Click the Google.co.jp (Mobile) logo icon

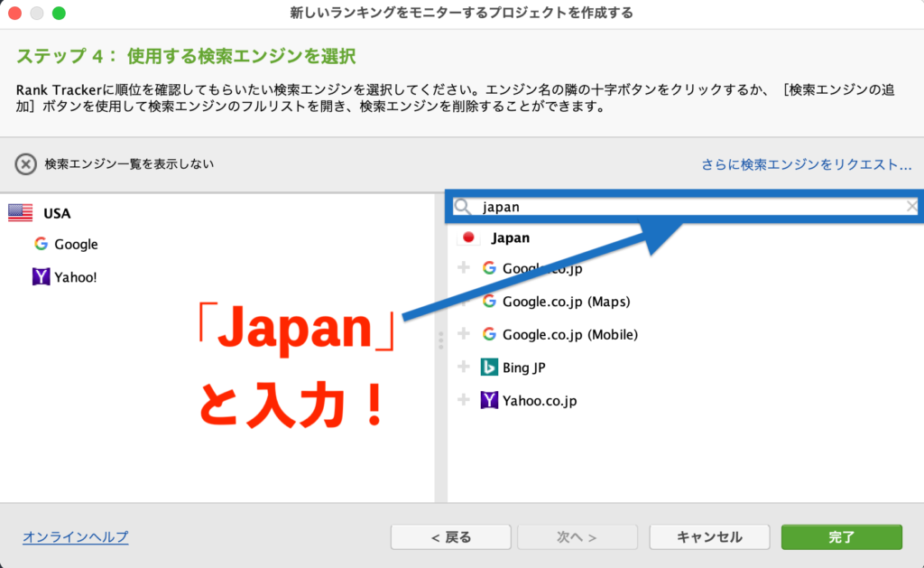(x=489, y=334)
